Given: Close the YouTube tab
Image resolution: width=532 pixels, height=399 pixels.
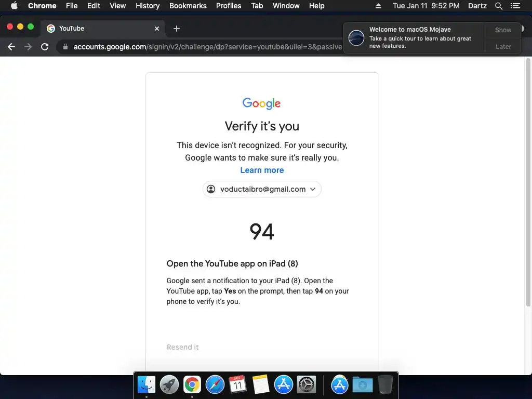Looking at the screenshot, I should (x=157, y=29).
